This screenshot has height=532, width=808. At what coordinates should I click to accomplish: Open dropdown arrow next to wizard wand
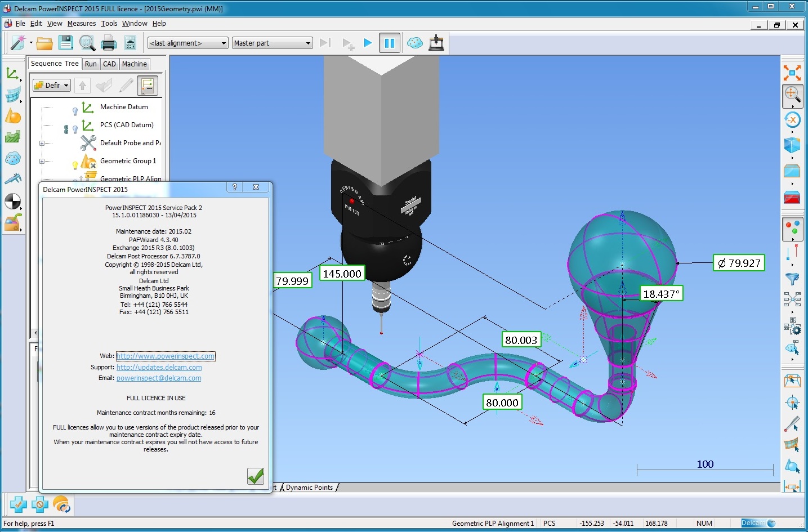[31, 43]
